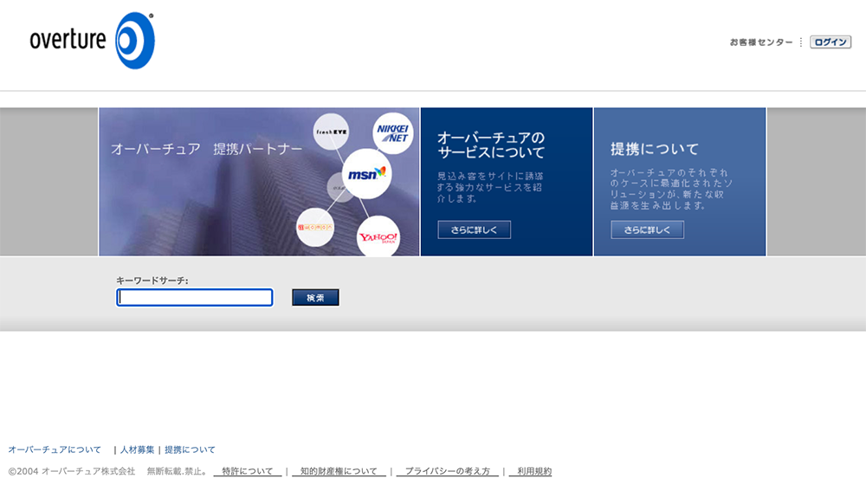Open the お客様センター link
This screenshot has height=504, width=866.
click(760, 42)
